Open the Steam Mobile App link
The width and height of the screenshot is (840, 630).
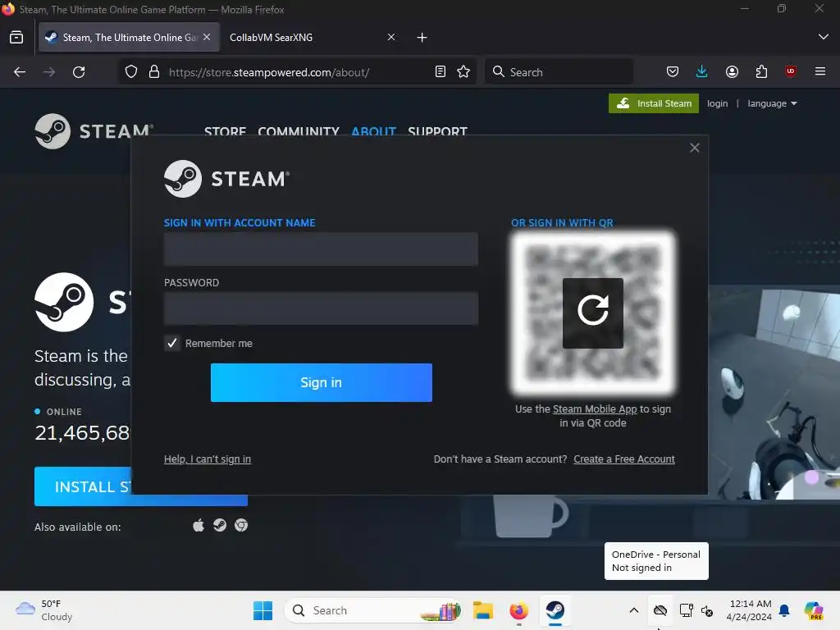coord(595,409)
